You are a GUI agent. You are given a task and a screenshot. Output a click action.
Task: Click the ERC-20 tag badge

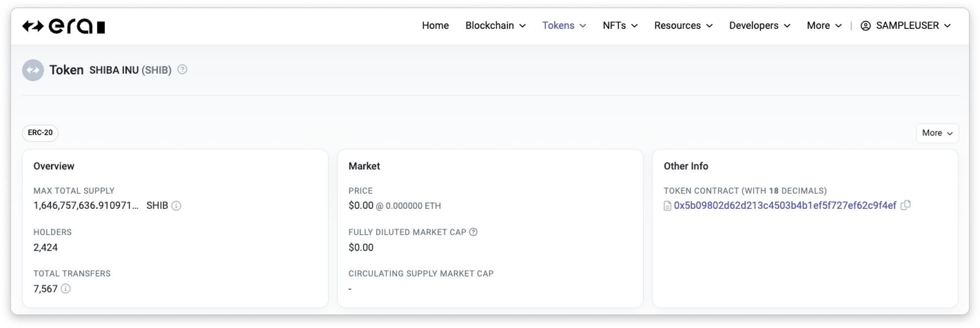click(40, 133)
